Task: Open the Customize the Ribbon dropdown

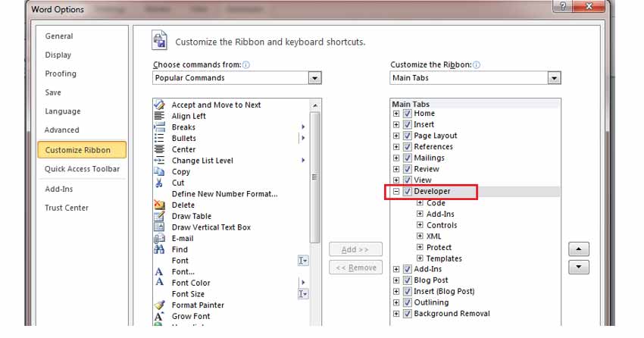Action: pyautogui.click(x=554, y=78)
